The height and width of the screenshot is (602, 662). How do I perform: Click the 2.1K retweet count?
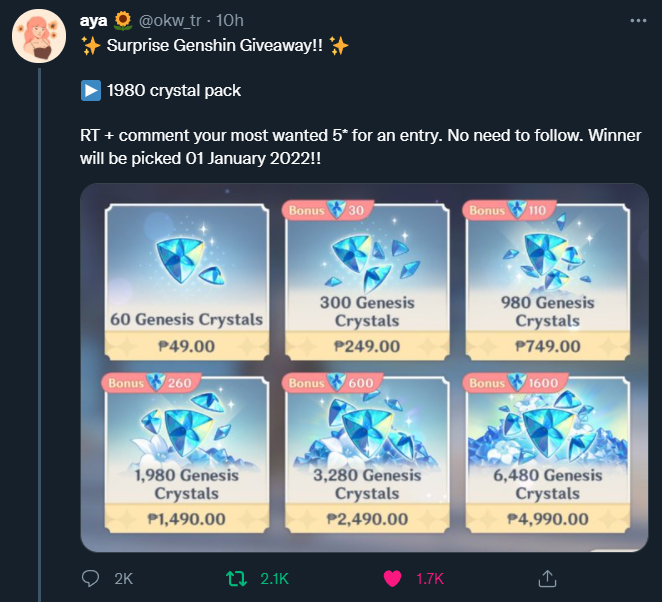[x=274, y=578]
